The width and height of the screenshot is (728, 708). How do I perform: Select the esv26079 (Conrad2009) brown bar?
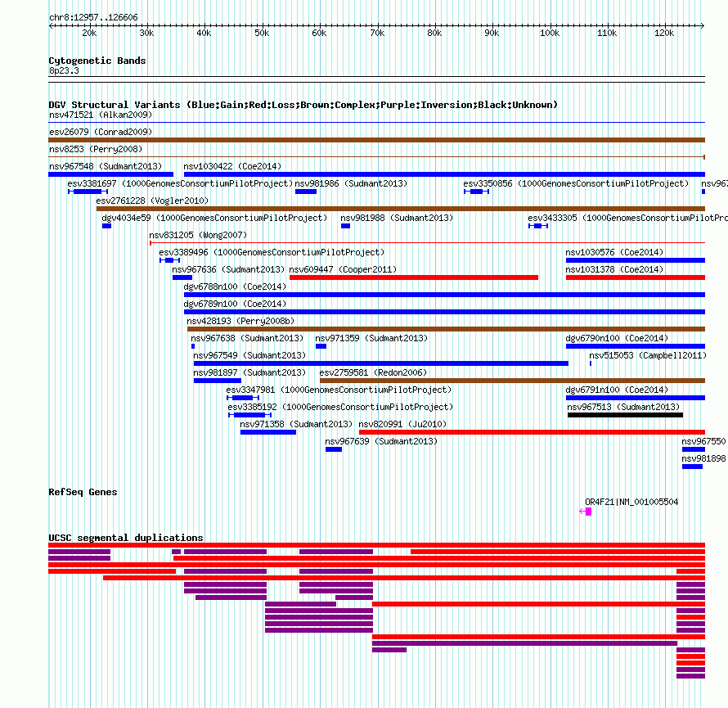(376, 140)
